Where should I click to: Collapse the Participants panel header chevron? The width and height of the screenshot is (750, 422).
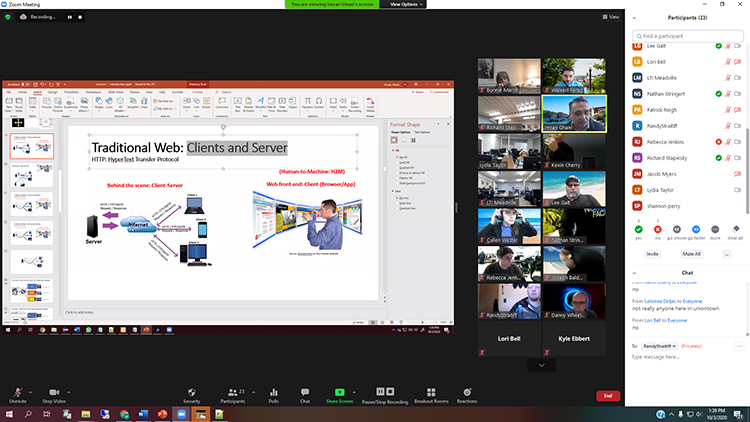click(634, 18)
